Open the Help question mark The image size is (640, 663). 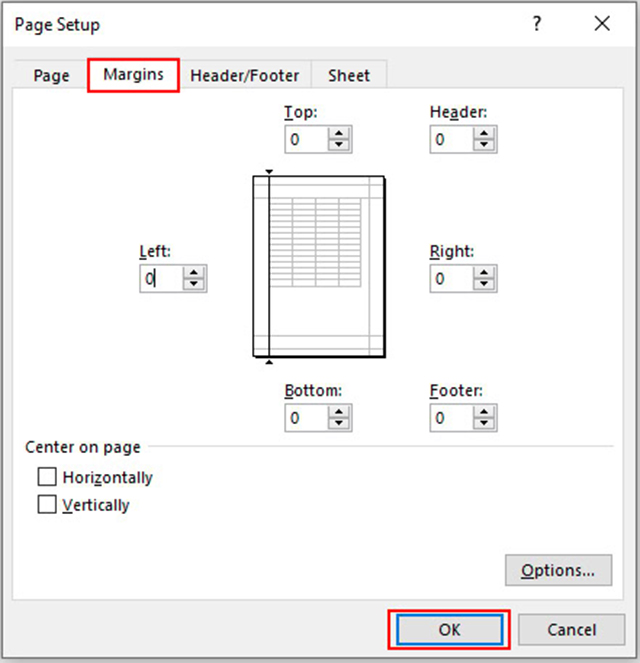[536, 24]
